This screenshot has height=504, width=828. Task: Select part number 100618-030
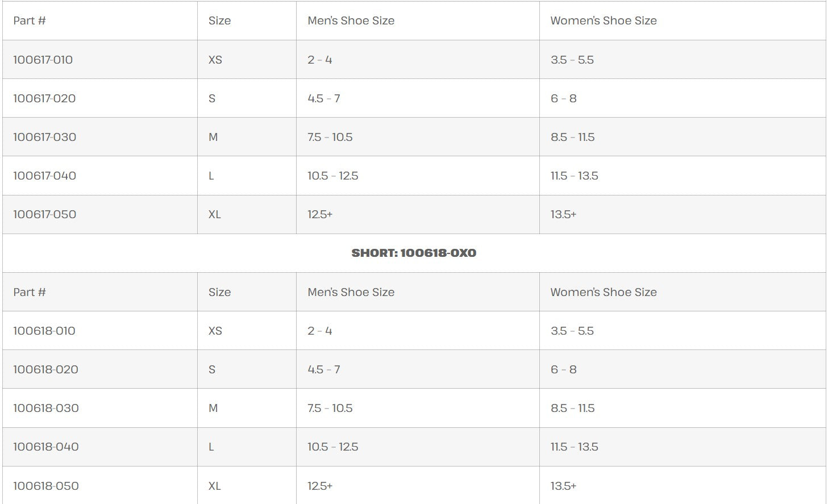click(46, 408)
